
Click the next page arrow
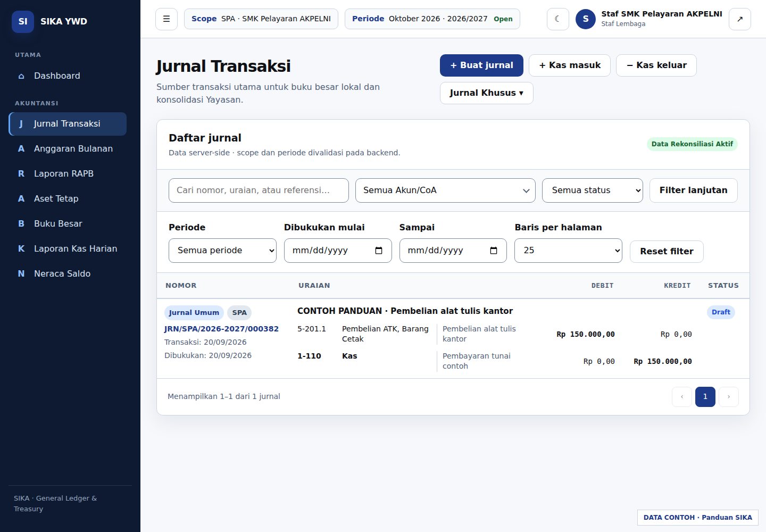(729, 397)
